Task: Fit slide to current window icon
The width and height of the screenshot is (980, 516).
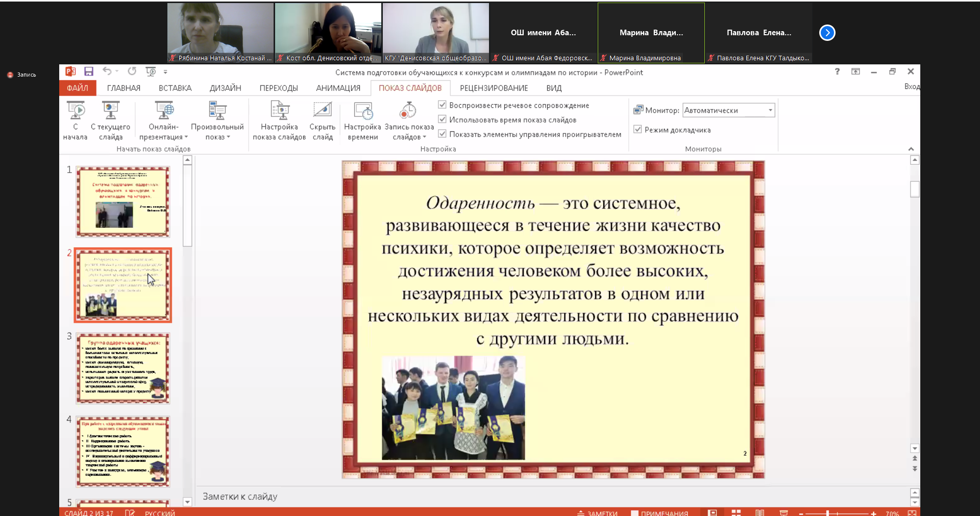Action: [x=912, y=512]
